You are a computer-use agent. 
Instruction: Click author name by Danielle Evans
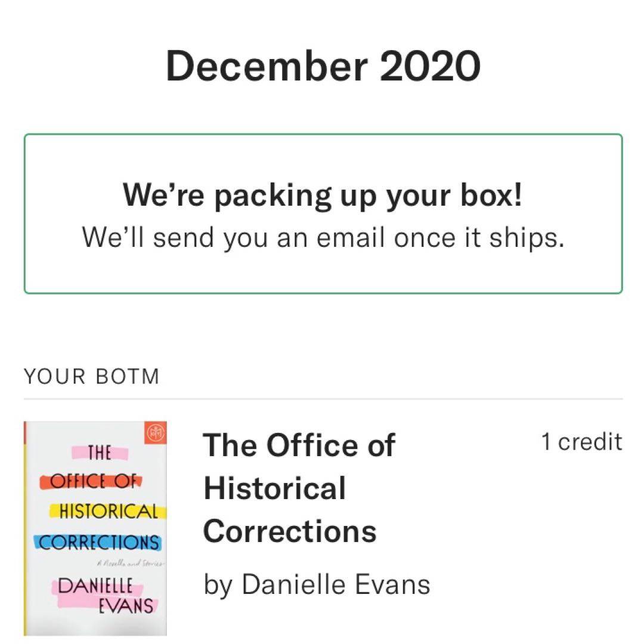point(317,584)
